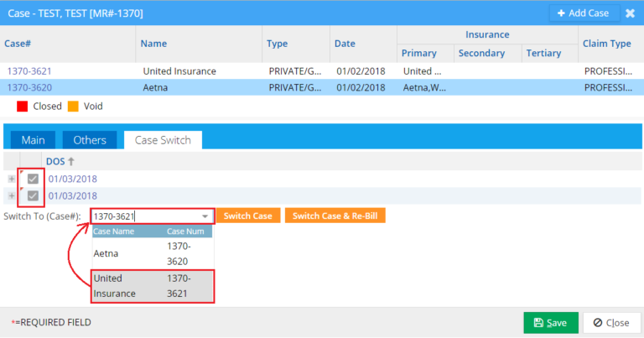Toggle the select-all checkbox in DOS header
644x338 pixels.
point(33,161)
